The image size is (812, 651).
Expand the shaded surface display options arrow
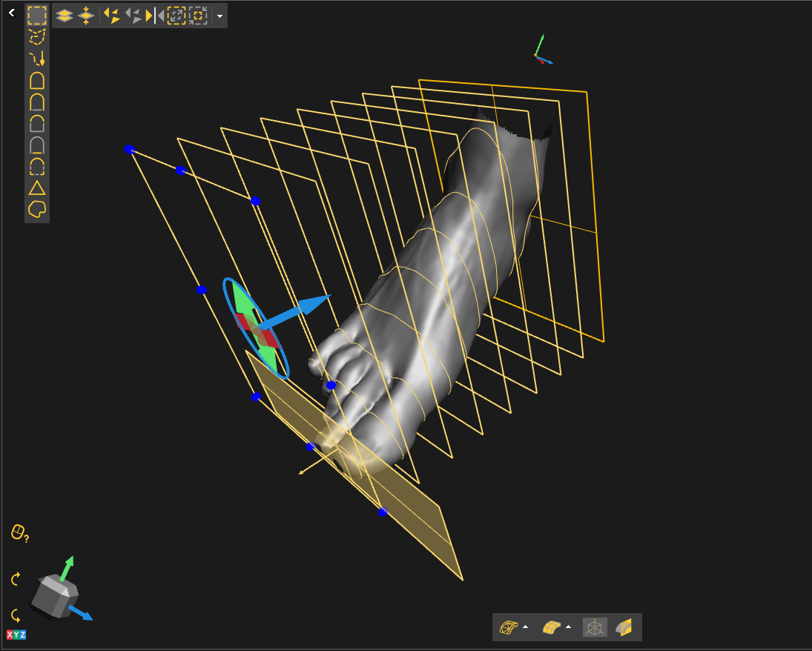(x=569, y=627)
